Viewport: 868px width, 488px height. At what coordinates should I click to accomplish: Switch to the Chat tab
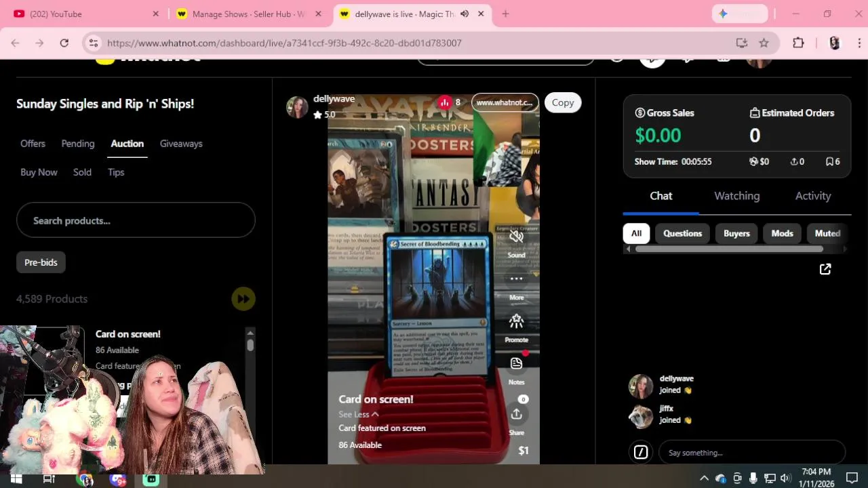[661, 196]
